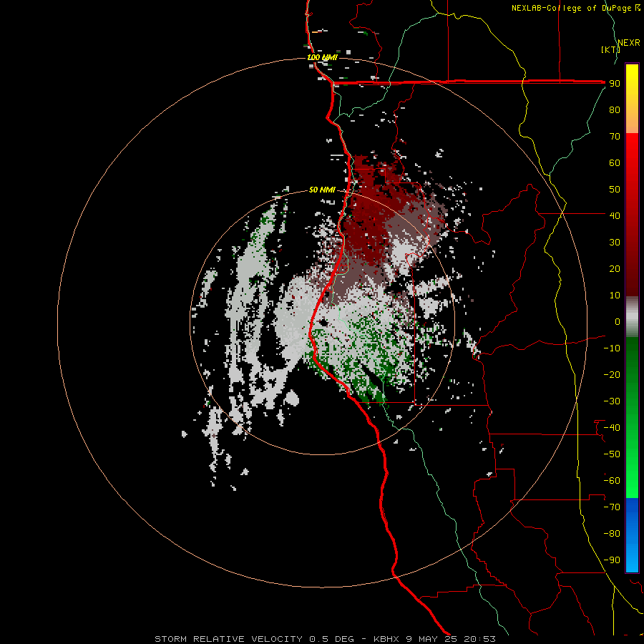Click the 70 value on the velocity scale
Viewport: 644px width, 644px height.
point(615,137)
